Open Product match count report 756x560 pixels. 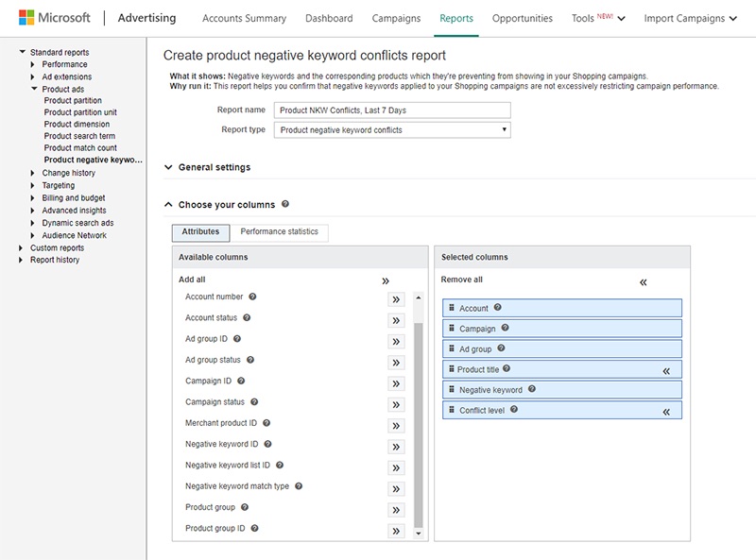80,148
